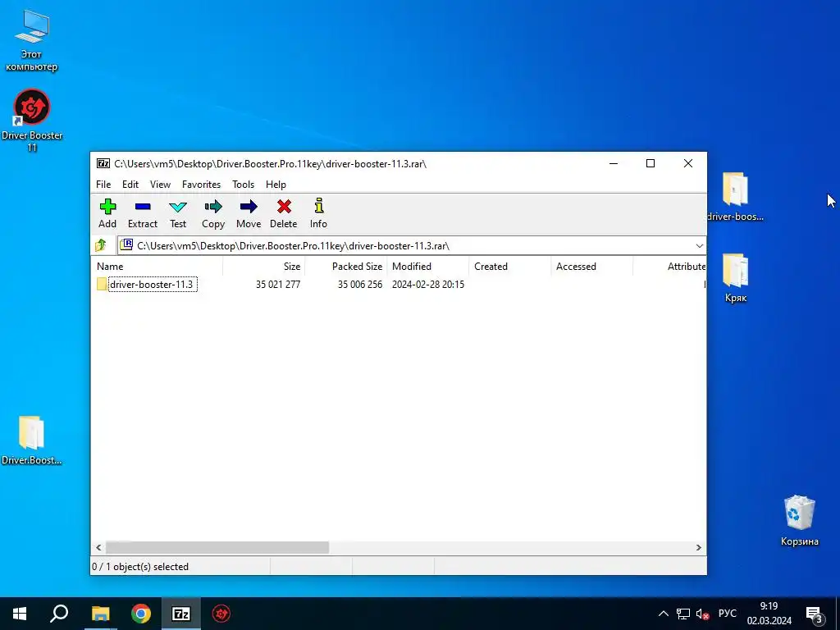Select the Корзина recycle bin icon
840x630 pixels.
coord(799,521)
